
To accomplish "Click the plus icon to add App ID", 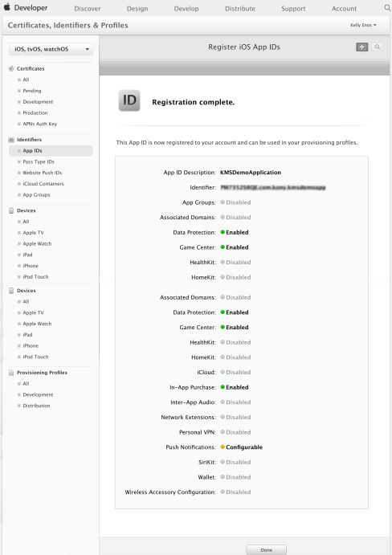I will pyautogui.click(x=361, y=47).
